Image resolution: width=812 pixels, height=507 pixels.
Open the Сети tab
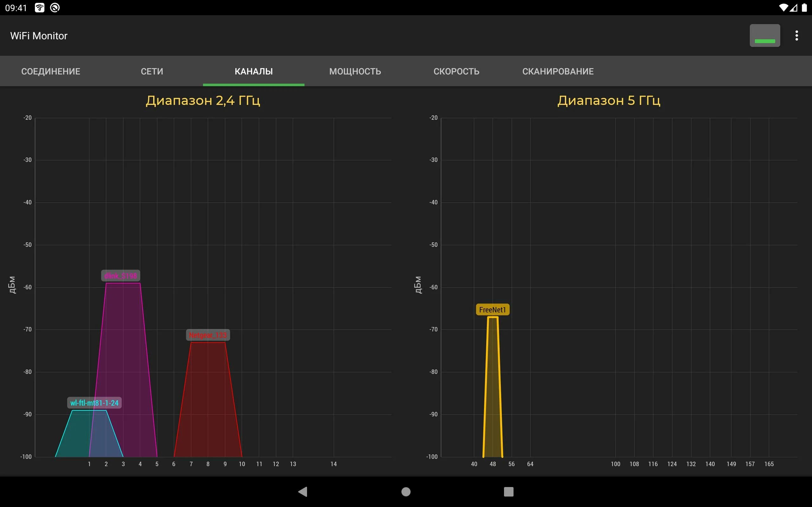point(152,71)
